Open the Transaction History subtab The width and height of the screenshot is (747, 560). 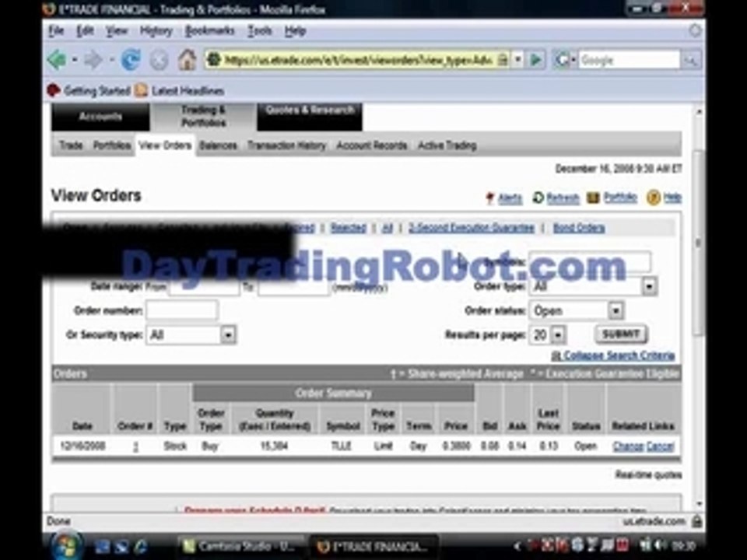(x=286, y=145)
